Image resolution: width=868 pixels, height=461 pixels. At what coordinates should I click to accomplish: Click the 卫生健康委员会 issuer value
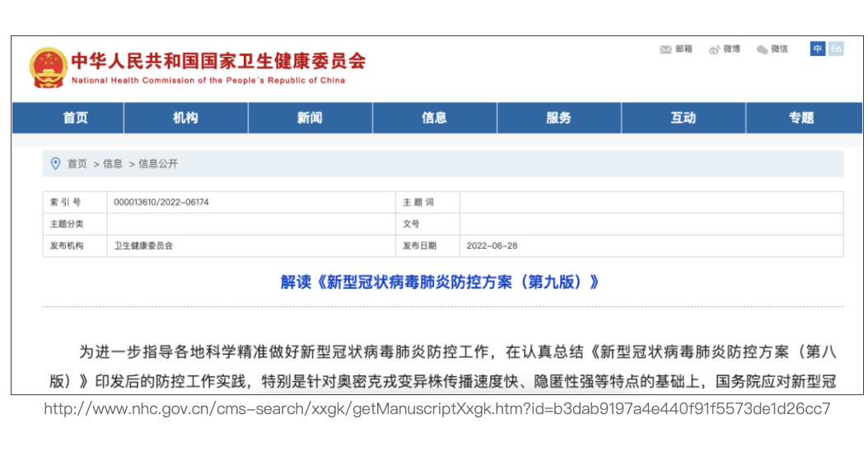click(143, 245)
